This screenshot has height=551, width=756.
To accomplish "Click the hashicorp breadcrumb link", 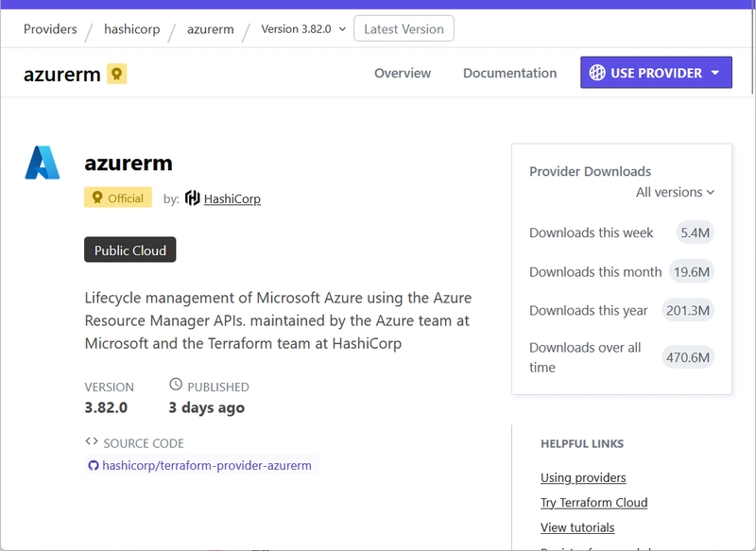I will (x=132, y=29).
